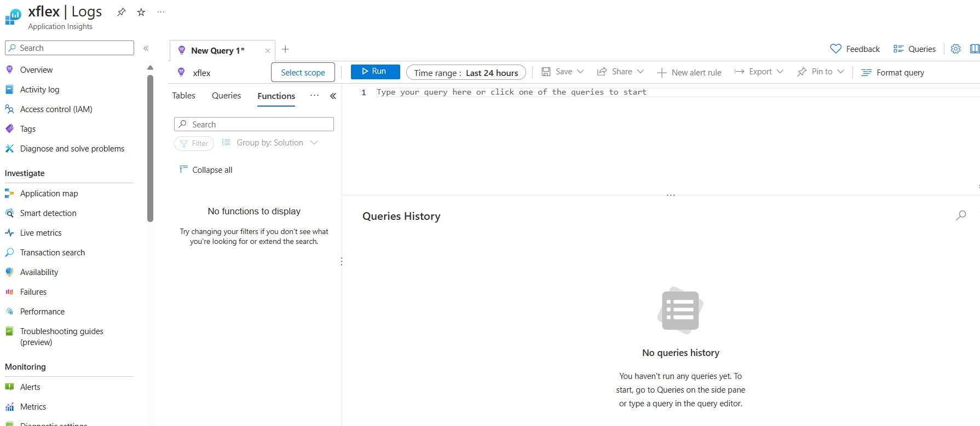Open the Queries gallery at top right
The image size is (980, 426).
(x=914, y=49)
